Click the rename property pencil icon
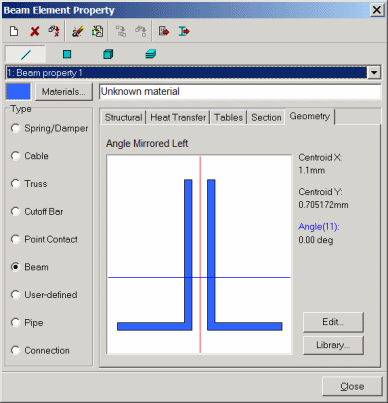This screenshot has width=388, height=403. pyautogui.click(x=78, y=32)
